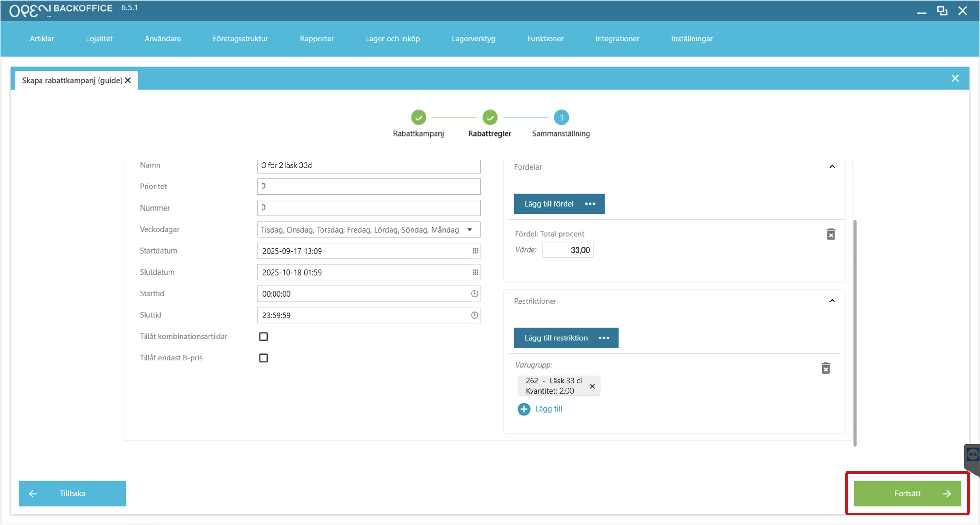980x525 pixels.
Task: Enable Tillåt kombinationsartiklar checkbox
Action: (263, 337)
